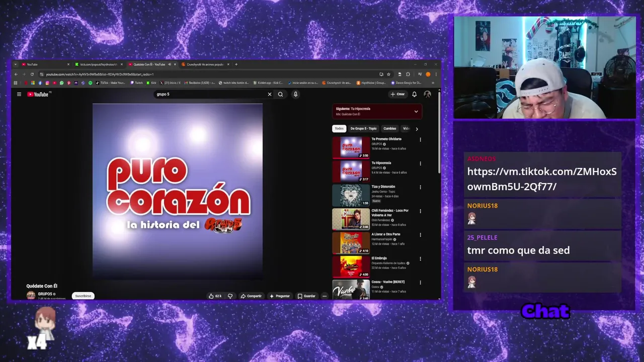
Task: Open options menu for Chili Fernández video
Action: tap(420, 211)
